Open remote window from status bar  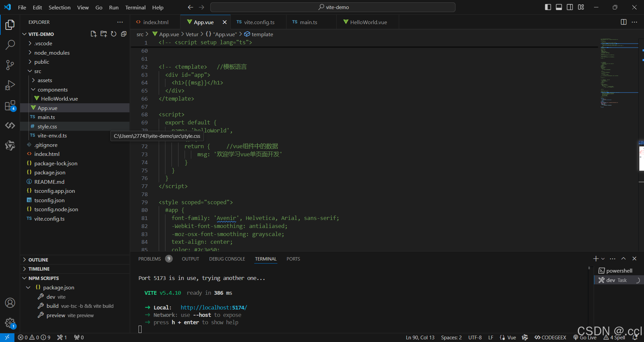[x=7, y=337]
